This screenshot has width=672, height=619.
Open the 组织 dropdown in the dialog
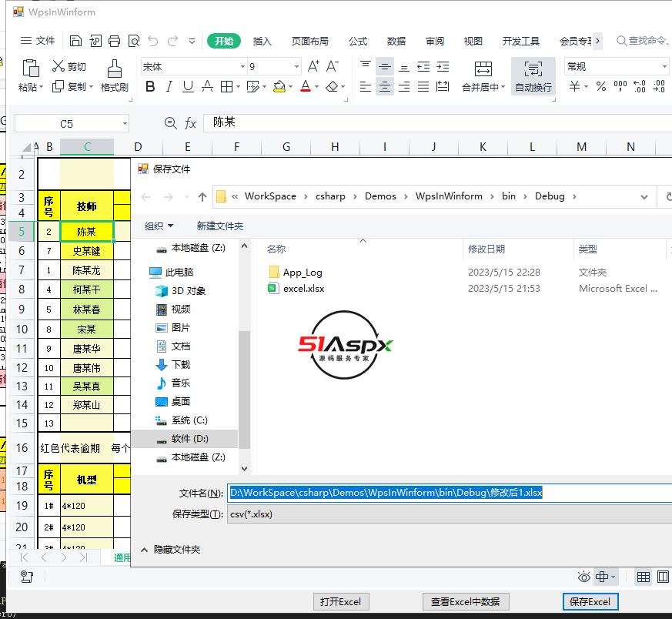coord(159,226)
